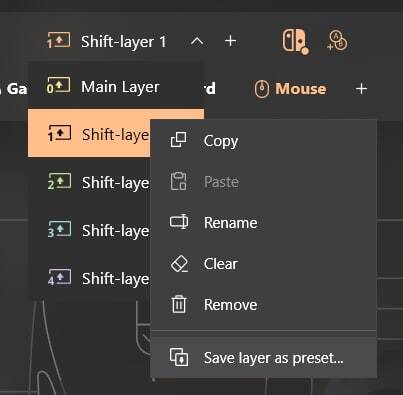Collapse the layer list with chevron arrow
Viewport: 403px width, 395px height.
197,41
